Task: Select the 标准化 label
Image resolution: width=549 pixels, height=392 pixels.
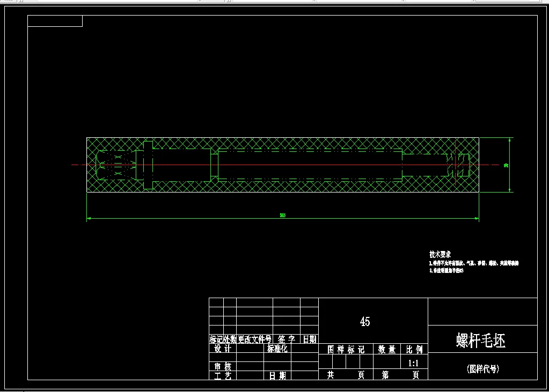Action: (277, 349)
